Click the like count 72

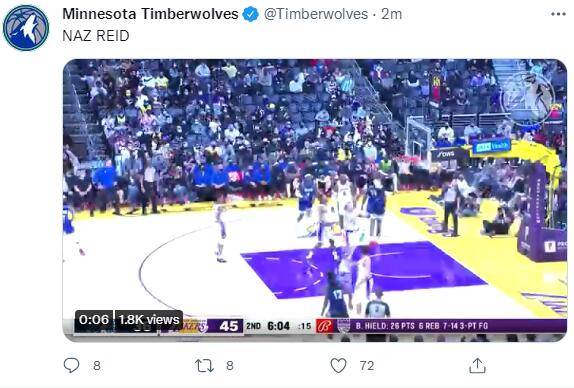click(x=367, y=366)
